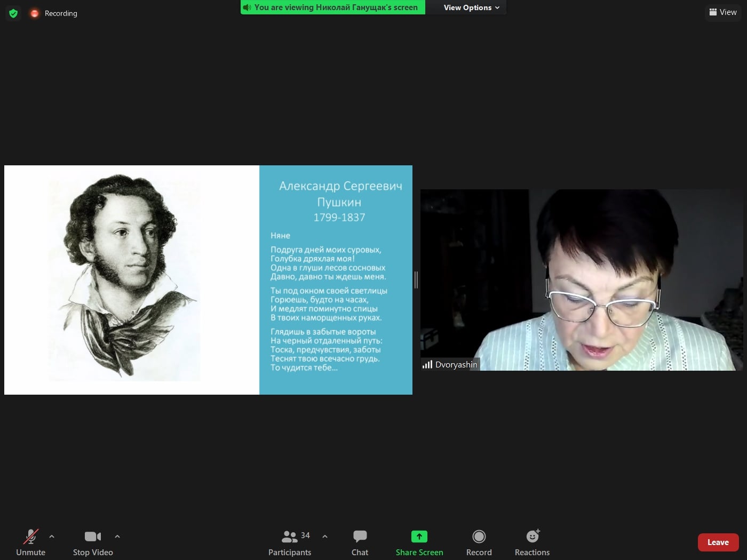747x560 pixels.
Task: Click the green Share Screen icon
Action: tap(419, 536)
